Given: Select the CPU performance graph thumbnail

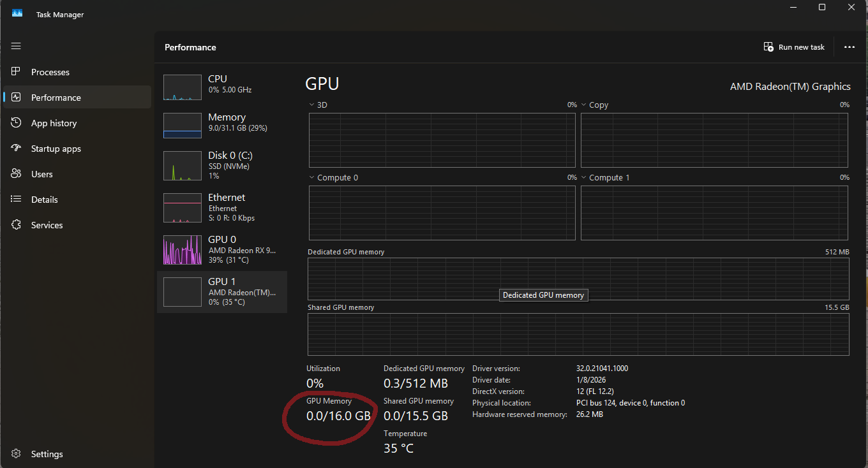Looking at the screenshot, I should click(x=183, y=87).
